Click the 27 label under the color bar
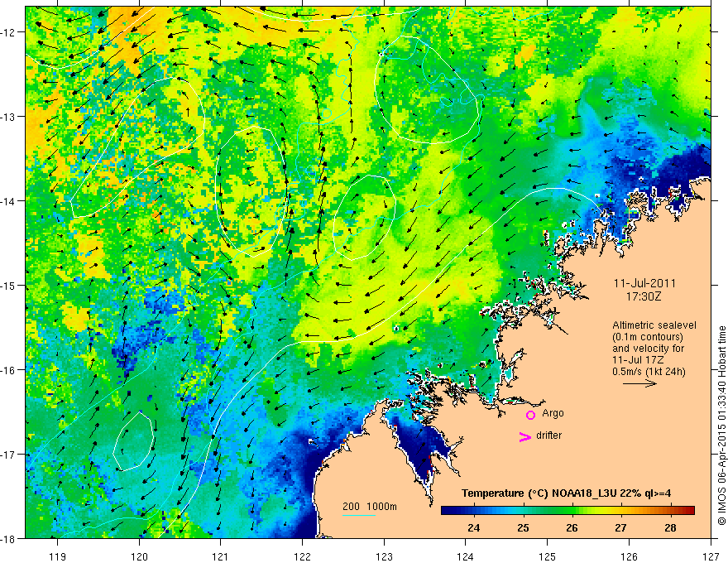This screenshot has width=728, height=563. [x=620, y=527]
